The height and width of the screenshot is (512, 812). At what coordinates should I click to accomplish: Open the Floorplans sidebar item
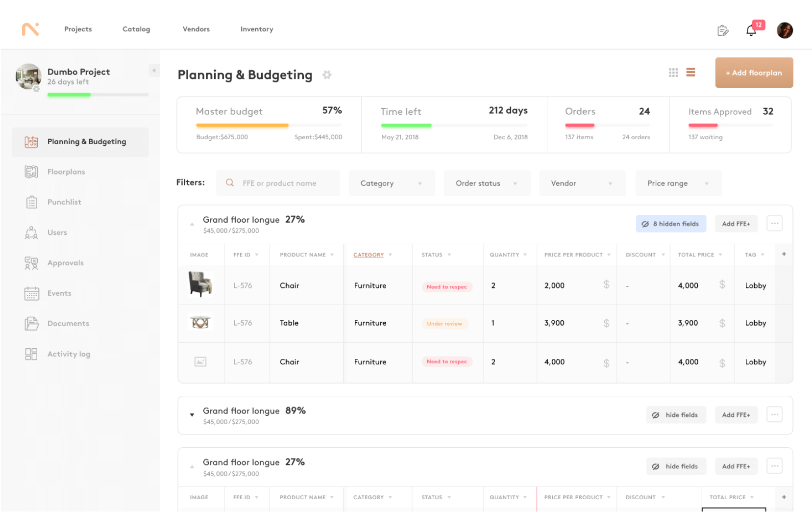tap(66, 172)
